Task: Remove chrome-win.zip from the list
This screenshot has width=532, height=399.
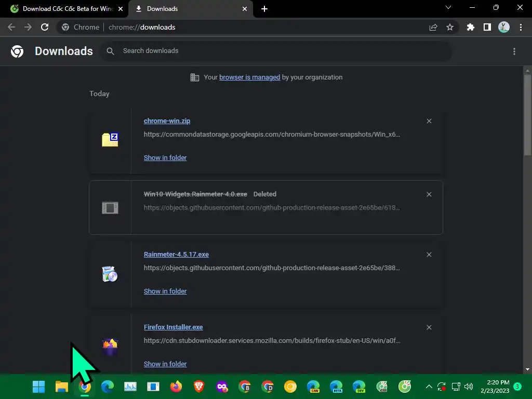Action: (x=429, y=121)
